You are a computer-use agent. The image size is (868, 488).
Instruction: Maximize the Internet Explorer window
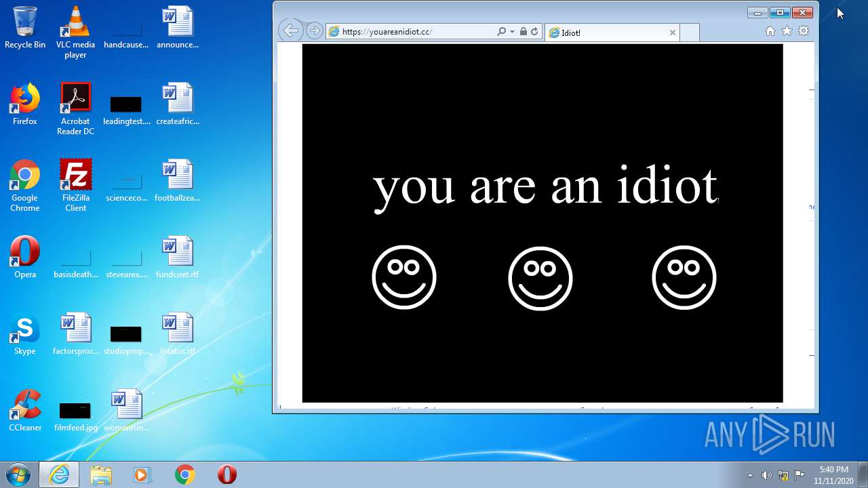point(780,12)
